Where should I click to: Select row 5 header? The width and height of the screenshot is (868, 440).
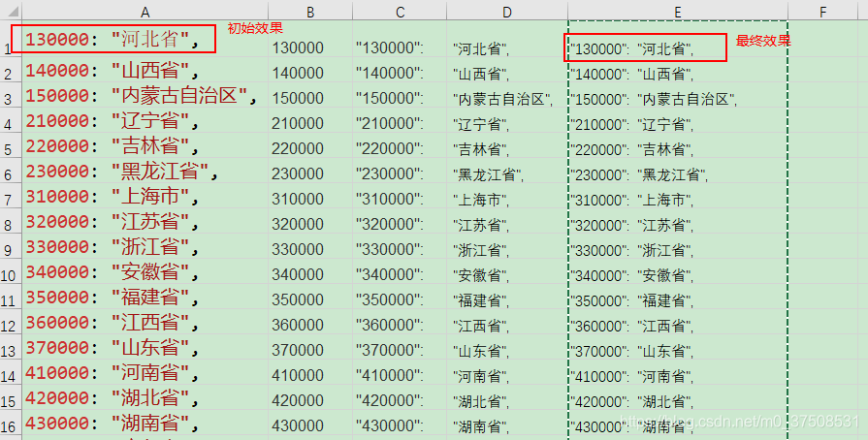(x=11, y=145)
